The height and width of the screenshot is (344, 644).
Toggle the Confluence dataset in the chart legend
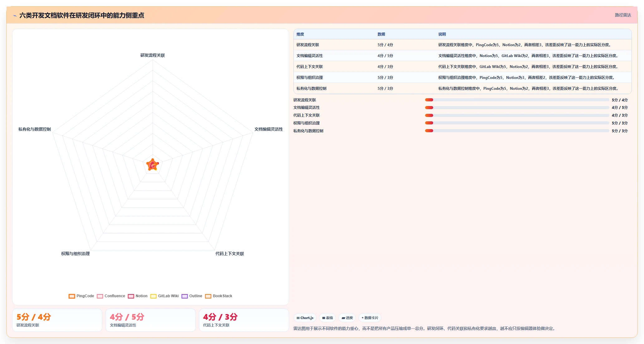click(111, 296)
